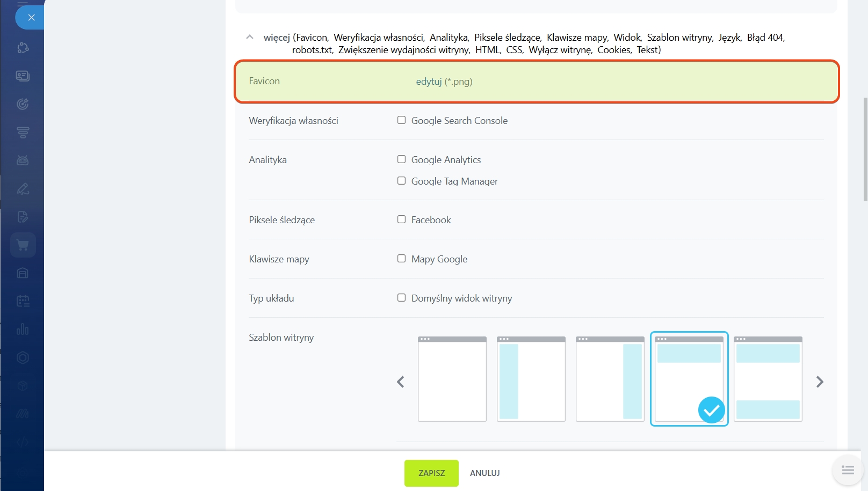Enable the Google Search Console checkbox
This screenshot has height=491, width=868.
pos(401,120)
